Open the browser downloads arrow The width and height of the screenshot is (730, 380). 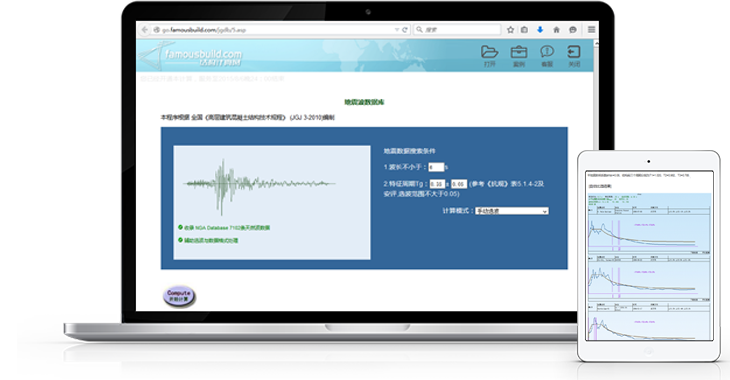540,30
